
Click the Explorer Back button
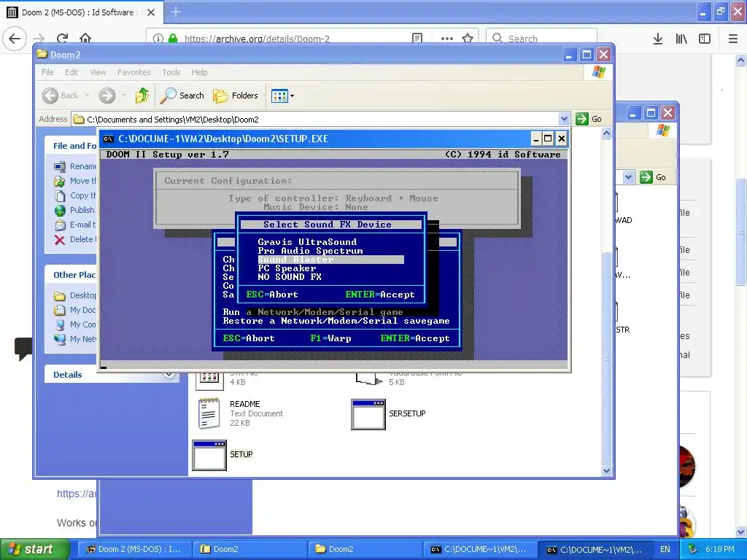coord(61,96)
